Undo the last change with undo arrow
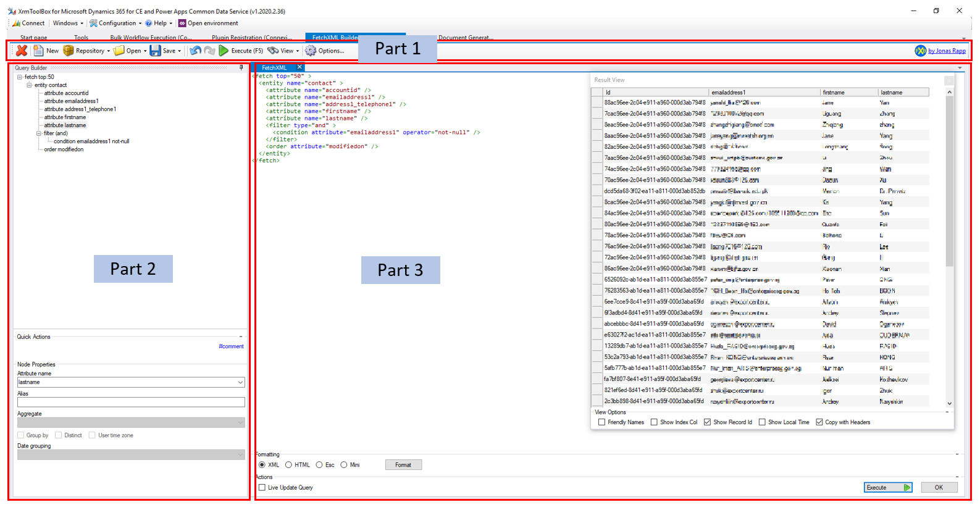Viewport: 980px width, 510px height. pyautogui.click(x=195, y=51)
